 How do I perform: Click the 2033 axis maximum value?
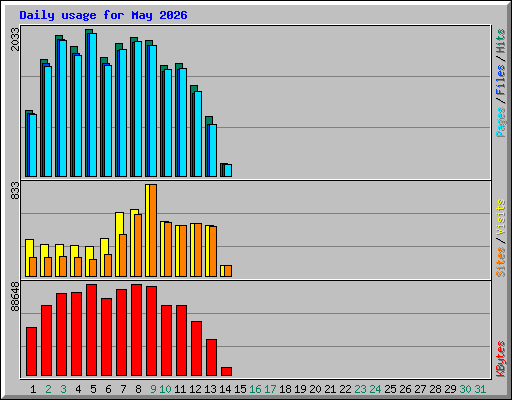tap(15, 39)
